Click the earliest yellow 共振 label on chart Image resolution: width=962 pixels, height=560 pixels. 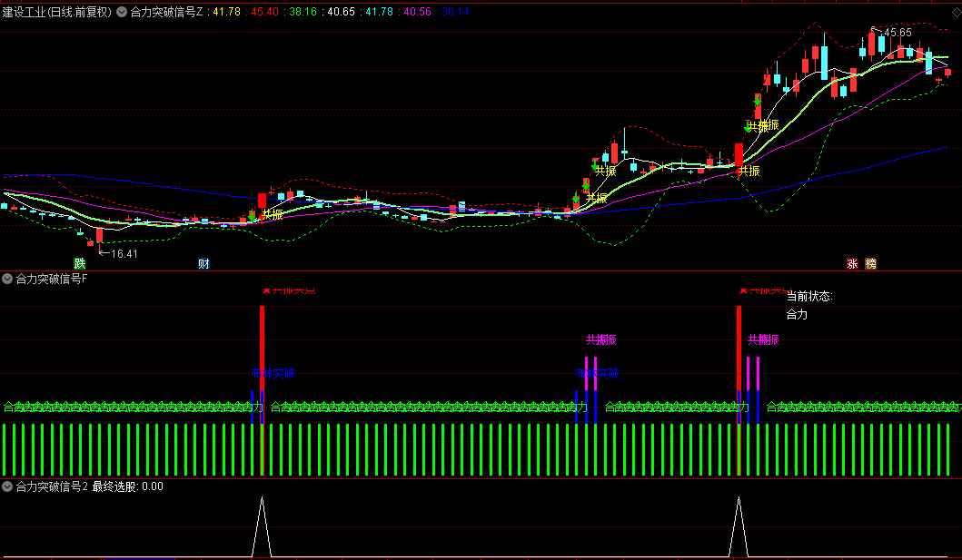point(273,214)
